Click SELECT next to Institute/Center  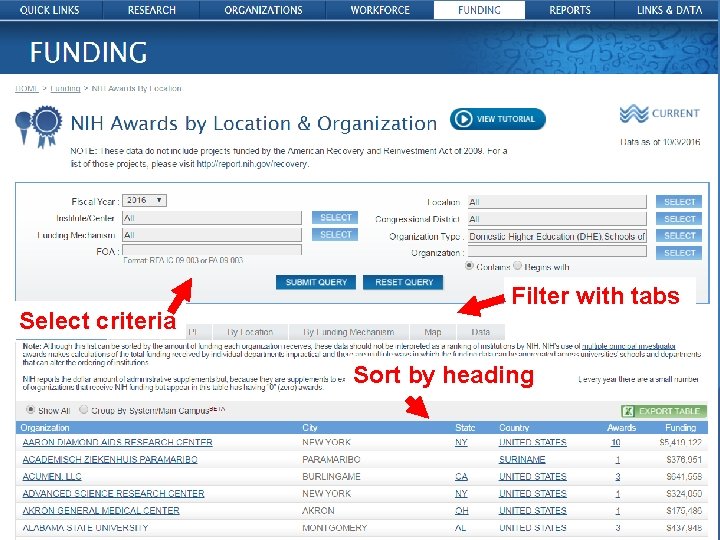pyautogui.click(x=335, y=217)
